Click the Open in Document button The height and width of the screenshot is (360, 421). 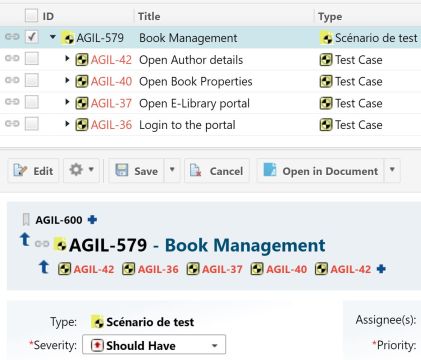pyautogui.click(x=320, y=170)
